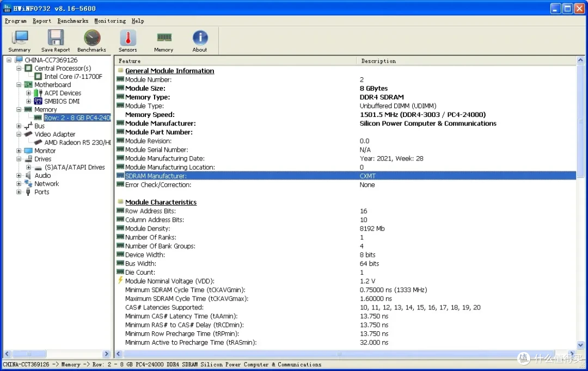Click the Network icon in the tree
This screenshot has width=588, height=371.
pyautogui.click(x=28, y=183)
